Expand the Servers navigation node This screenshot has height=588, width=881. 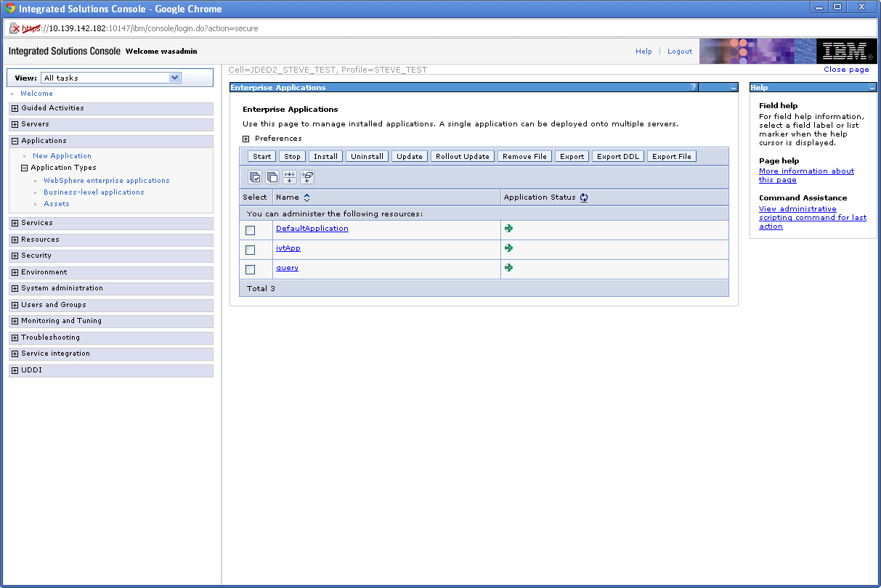[15, 124]
